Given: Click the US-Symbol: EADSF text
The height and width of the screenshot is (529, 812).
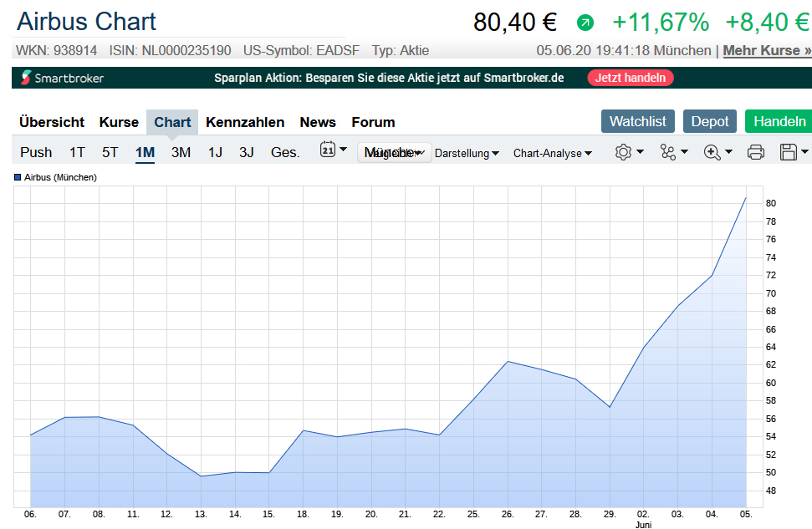Looking at the screenshot, I should [301, 51].
